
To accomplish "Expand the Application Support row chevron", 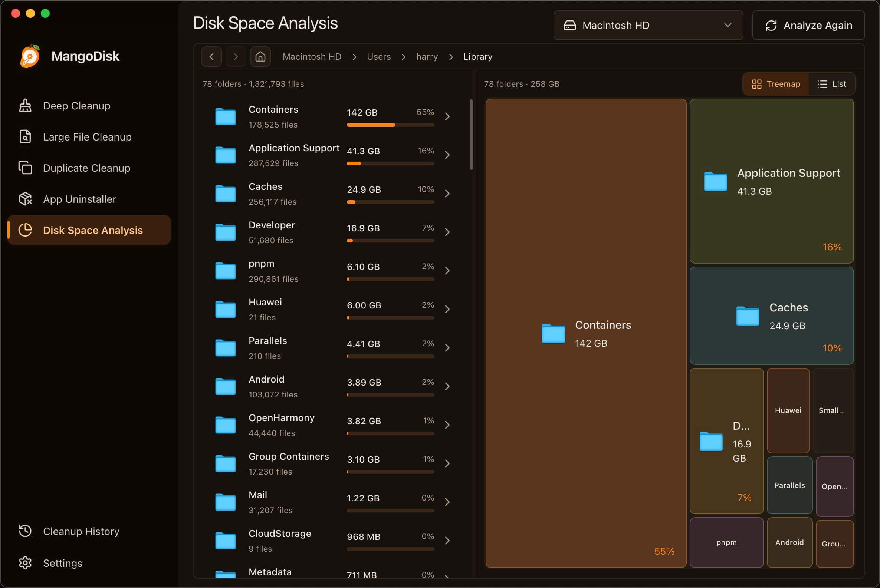I will [447, 155].
